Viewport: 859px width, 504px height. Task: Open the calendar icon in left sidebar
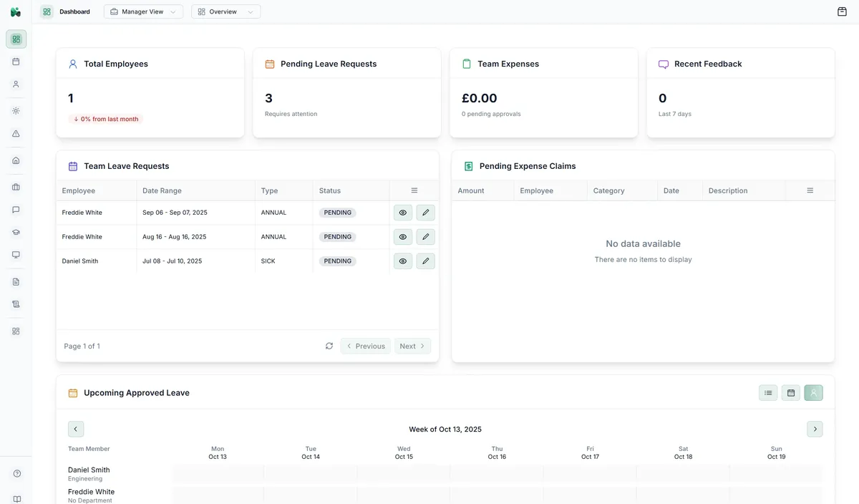point(16,62)
